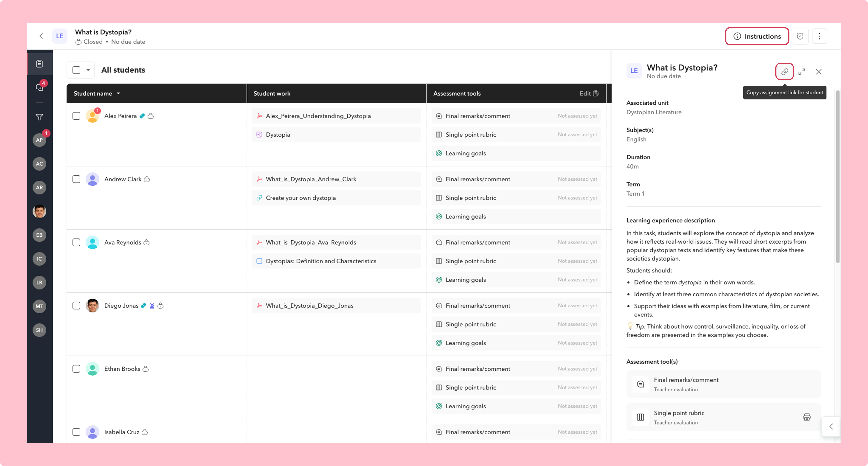868x466 pixels.
Task: Open the Create your own dystopia link
Action: point(336,198)
